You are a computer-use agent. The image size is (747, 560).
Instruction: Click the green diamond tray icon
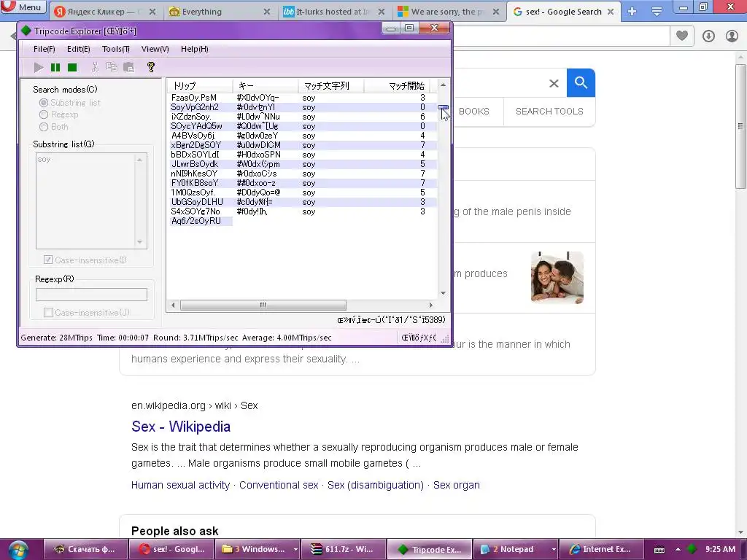(692, 549)
